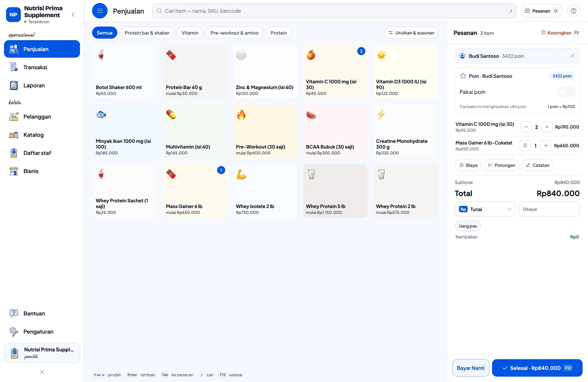588x382 pixels.
Task: Select the Semua category filter
Action: tap(105, 33)
